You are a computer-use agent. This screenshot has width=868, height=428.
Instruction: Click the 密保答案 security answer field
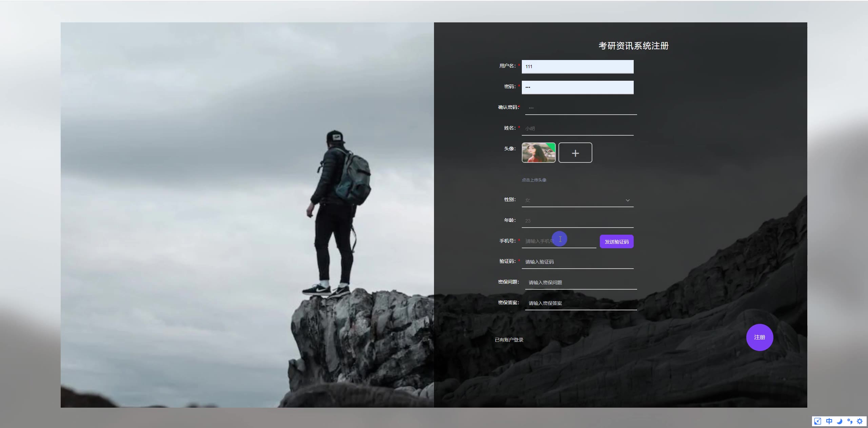[580, 303]
